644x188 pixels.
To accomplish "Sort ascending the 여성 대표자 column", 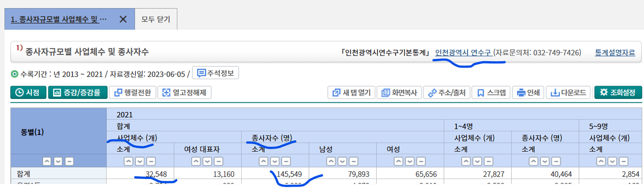I will click(196, 161).
